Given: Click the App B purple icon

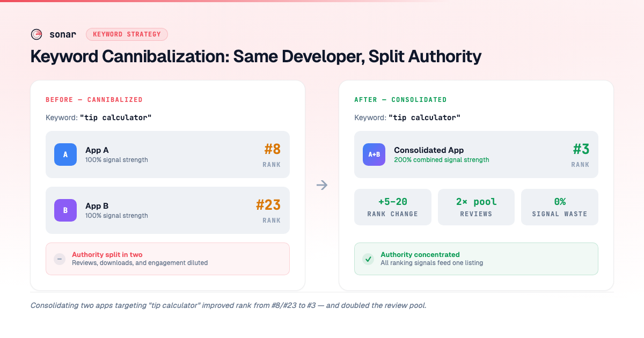Looking at the screenshot, I should [65, 210].
